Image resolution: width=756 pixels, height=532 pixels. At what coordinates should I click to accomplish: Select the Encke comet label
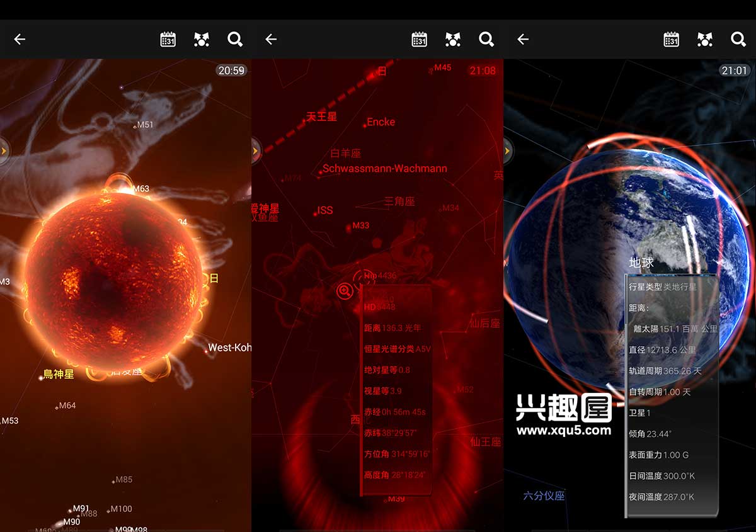tap(381, 122)
